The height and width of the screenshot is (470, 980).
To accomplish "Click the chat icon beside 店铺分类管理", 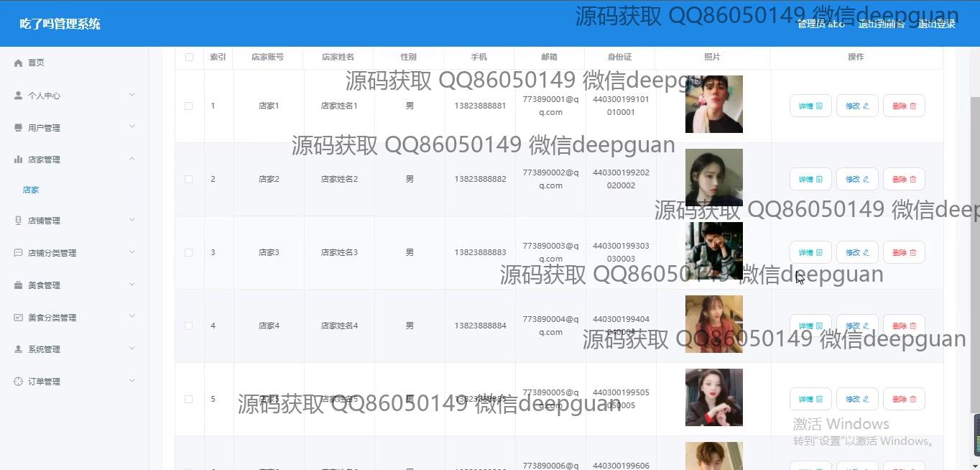I will pyautogui.click(x=19, y=253).
